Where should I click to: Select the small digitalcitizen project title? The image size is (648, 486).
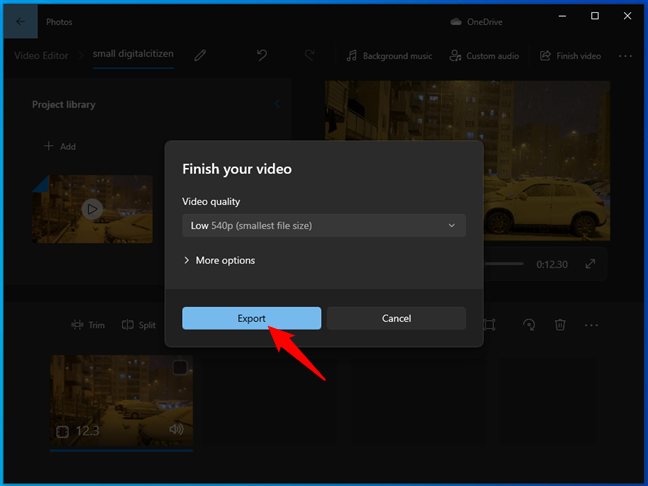[133, 54]
